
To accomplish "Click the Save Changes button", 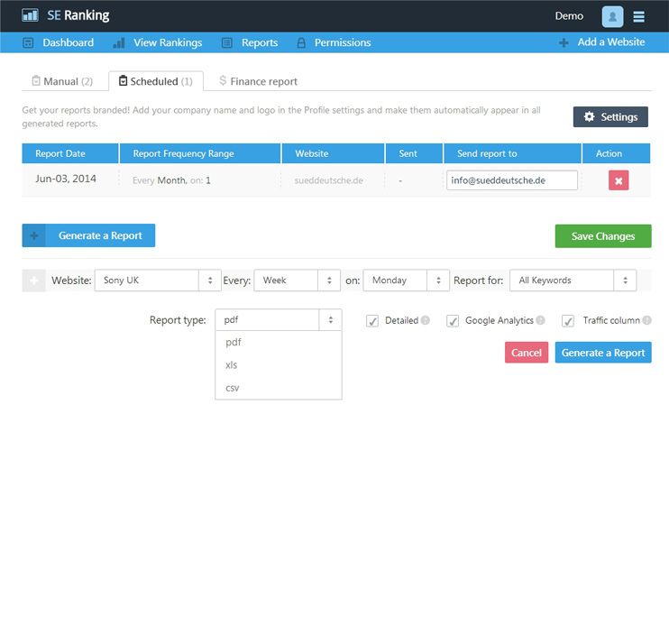I will pyautogui.click(x=603, y=236).
